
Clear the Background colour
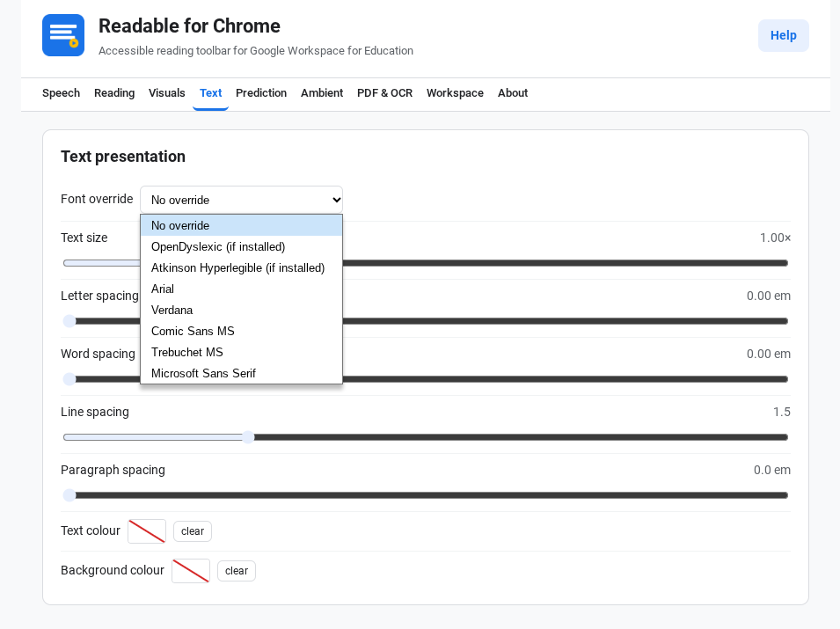click(x=237, y=571)
